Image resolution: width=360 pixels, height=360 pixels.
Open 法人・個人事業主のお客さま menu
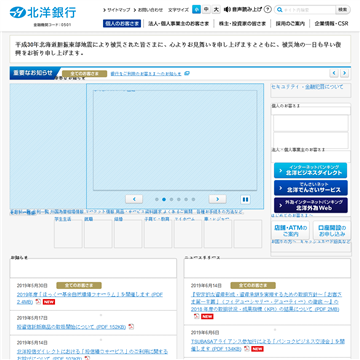pyautogui.click(x=179, y=24)
